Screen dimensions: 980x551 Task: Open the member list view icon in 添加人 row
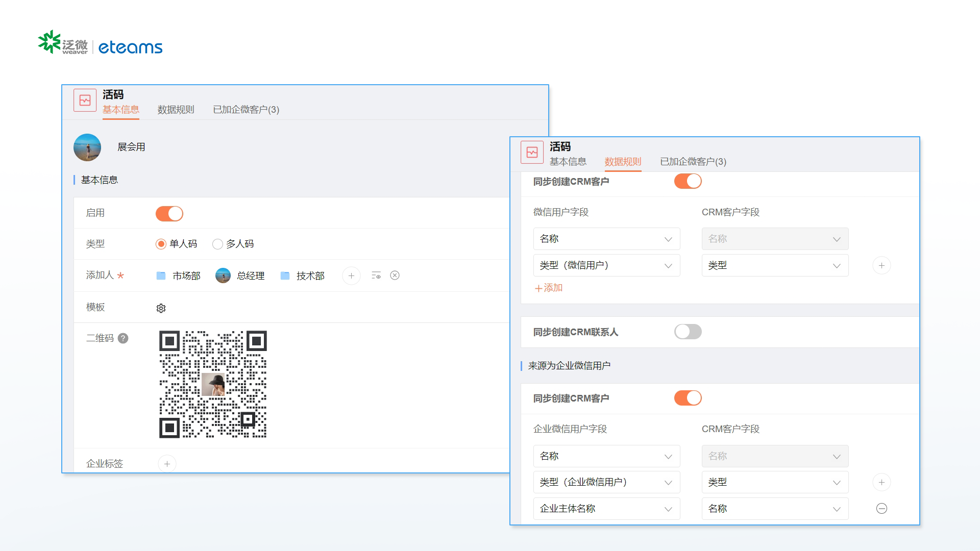[376, 275]
